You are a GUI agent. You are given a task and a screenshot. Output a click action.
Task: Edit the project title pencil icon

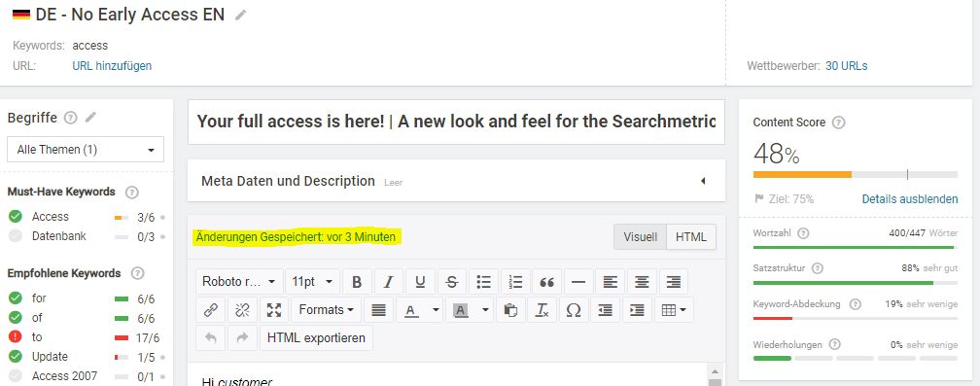click(241, 16)
